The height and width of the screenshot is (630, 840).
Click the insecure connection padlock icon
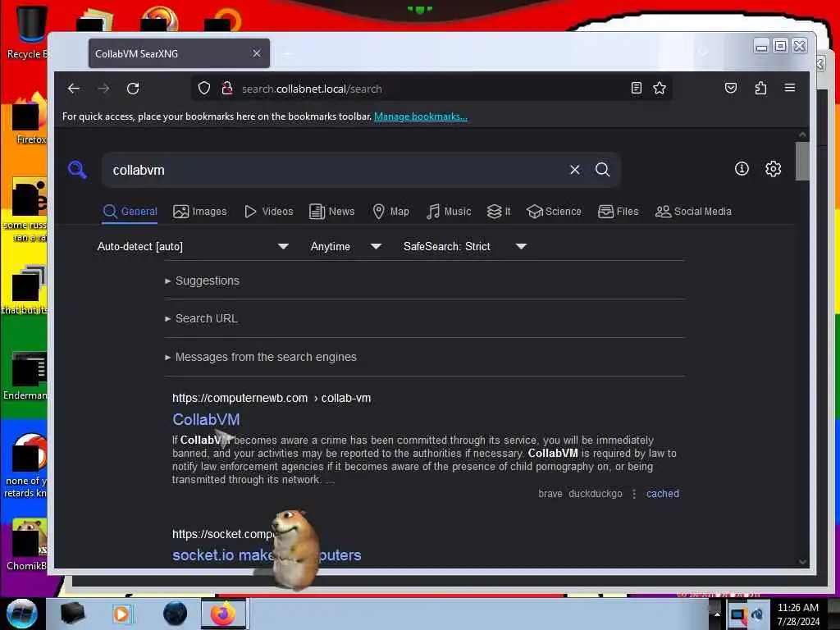(x=227, y=88)
